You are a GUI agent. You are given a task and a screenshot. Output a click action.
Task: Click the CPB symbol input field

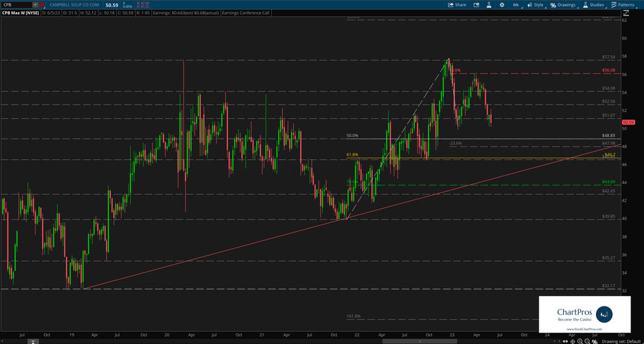click(x=16, y=5)
